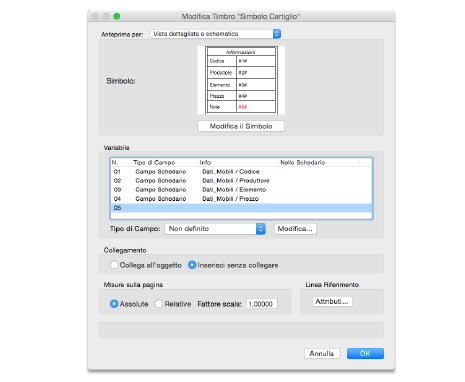The height and width of the screenshot is (382, 465).
Task: Click the Modifica il Simbolo button
Action: pos(241,126)
